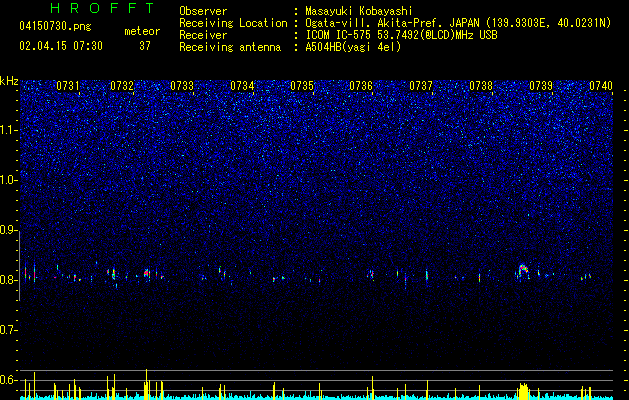Click the 0.8 kHz axis label
Image resolution: width=629 pixels, height=400 pixels.
pyautogui.click(x=8, y=280)
